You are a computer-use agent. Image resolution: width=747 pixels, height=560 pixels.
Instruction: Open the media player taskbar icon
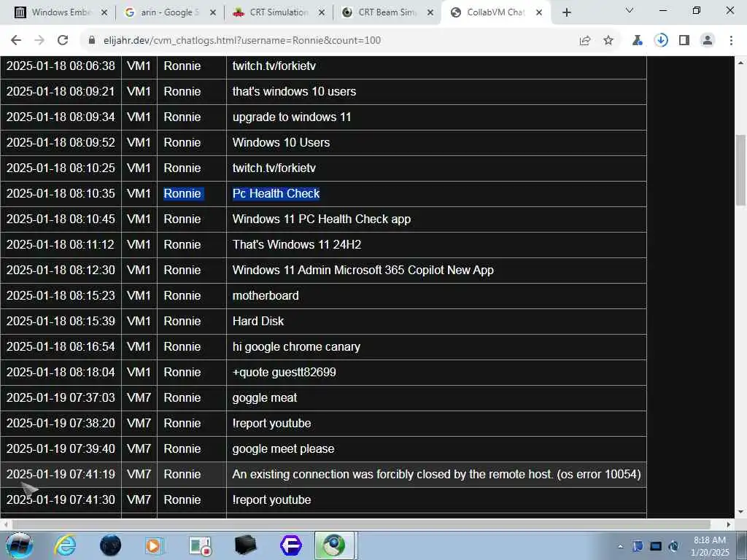pos(155,545)
